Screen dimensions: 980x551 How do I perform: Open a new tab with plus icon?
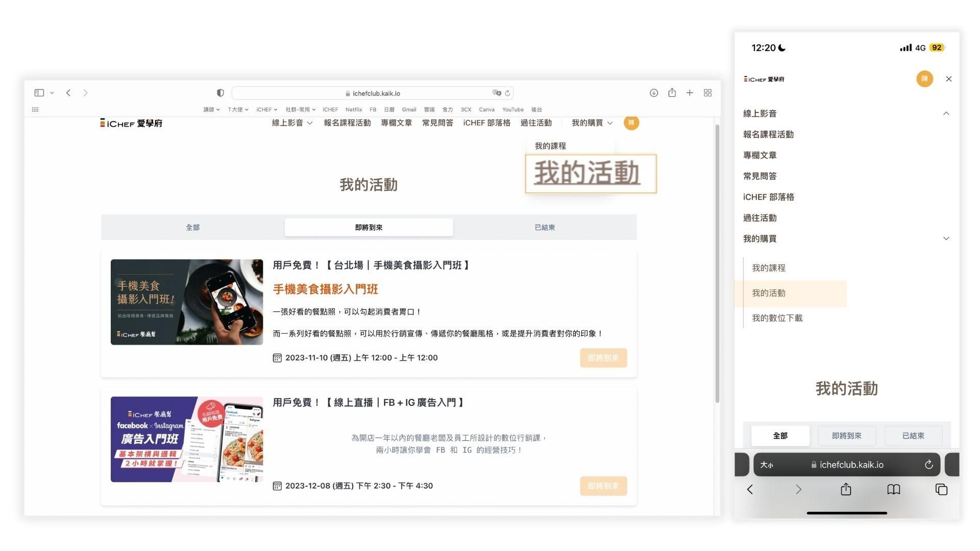690,93
